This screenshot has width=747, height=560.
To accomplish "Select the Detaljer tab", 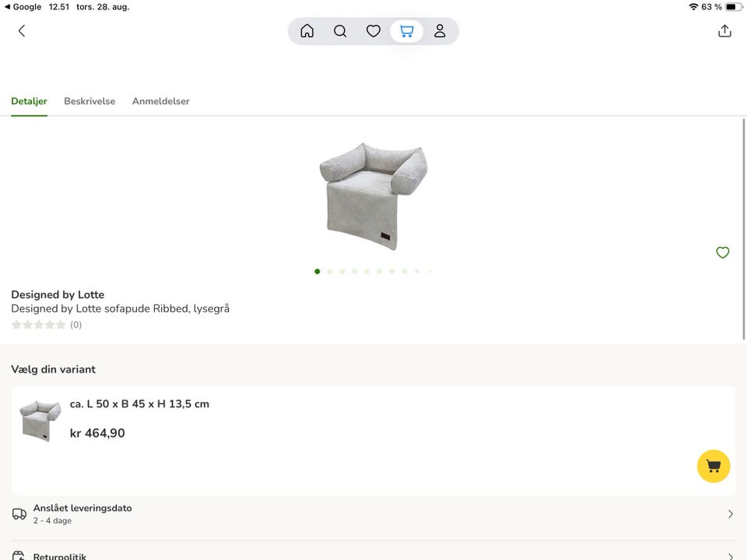I will pos(29,101).
